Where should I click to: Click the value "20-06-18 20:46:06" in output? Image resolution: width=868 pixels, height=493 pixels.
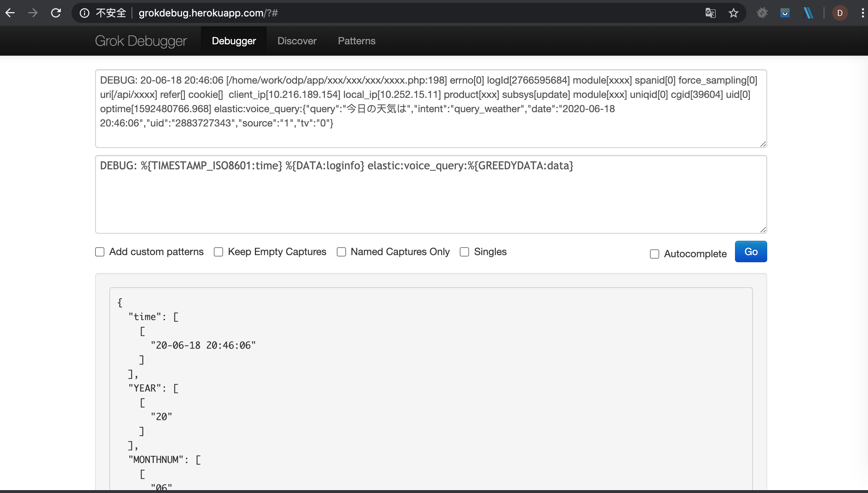click(203, 345)
